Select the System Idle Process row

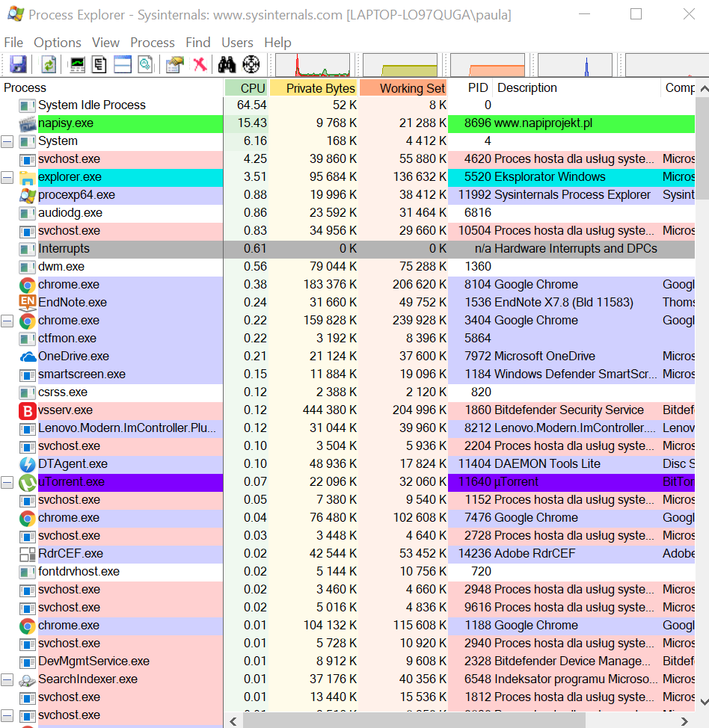348,105
